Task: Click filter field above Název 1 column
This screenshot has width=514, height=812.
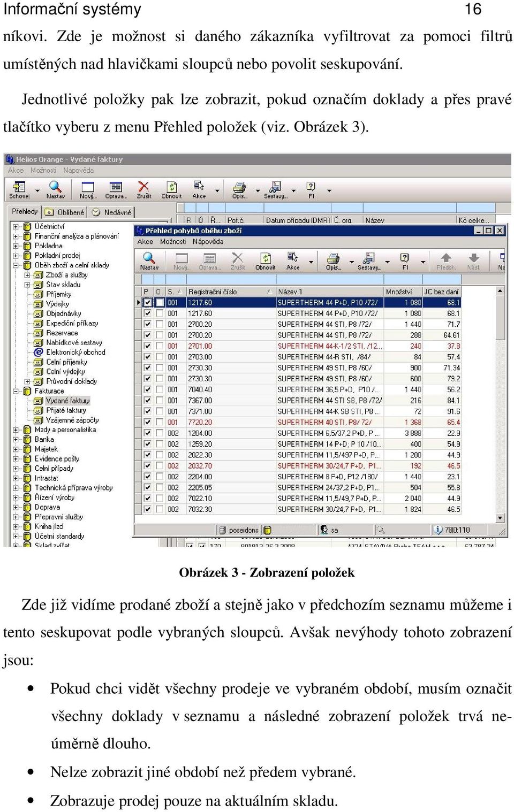Action: point(330,280)
